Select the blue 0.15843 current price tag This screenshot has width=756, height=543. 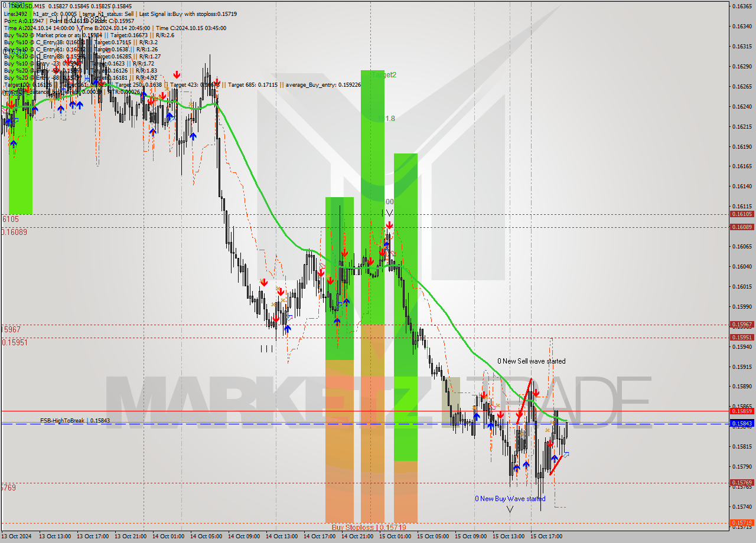click(x=742, y=423)
